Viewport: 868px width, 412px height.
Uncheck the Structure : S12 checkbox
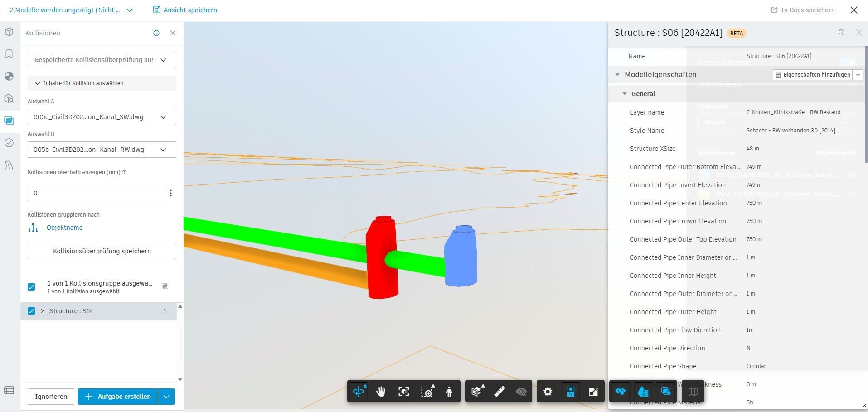coord(31,311)
